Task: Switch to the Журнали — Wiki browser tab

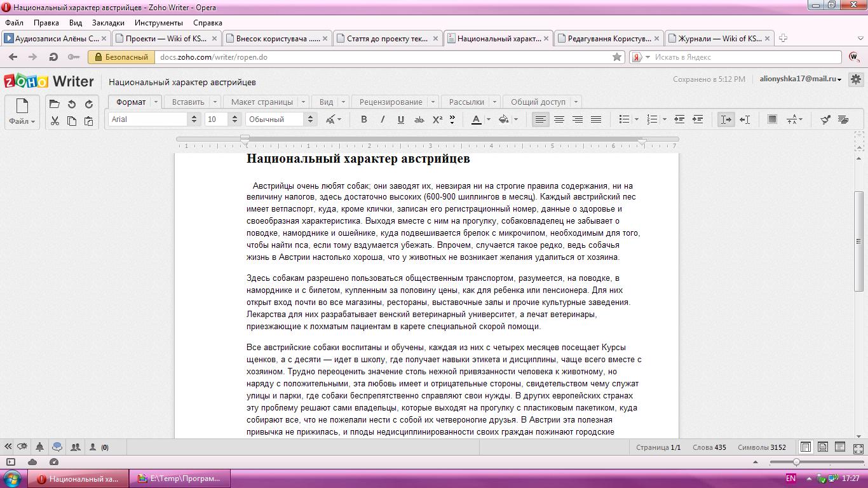Action: [x=719, y=38]
